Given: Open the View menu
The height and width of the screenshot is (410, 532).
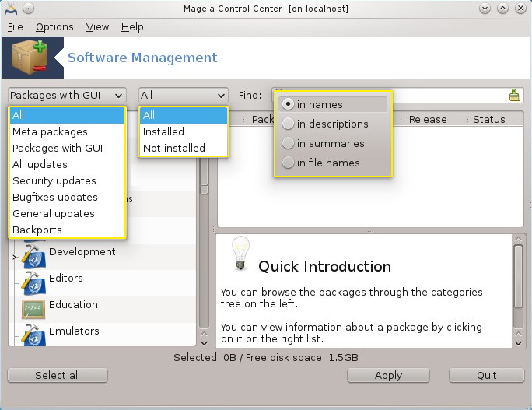Looking at the screenshot, I should click(x=97, y=26).
